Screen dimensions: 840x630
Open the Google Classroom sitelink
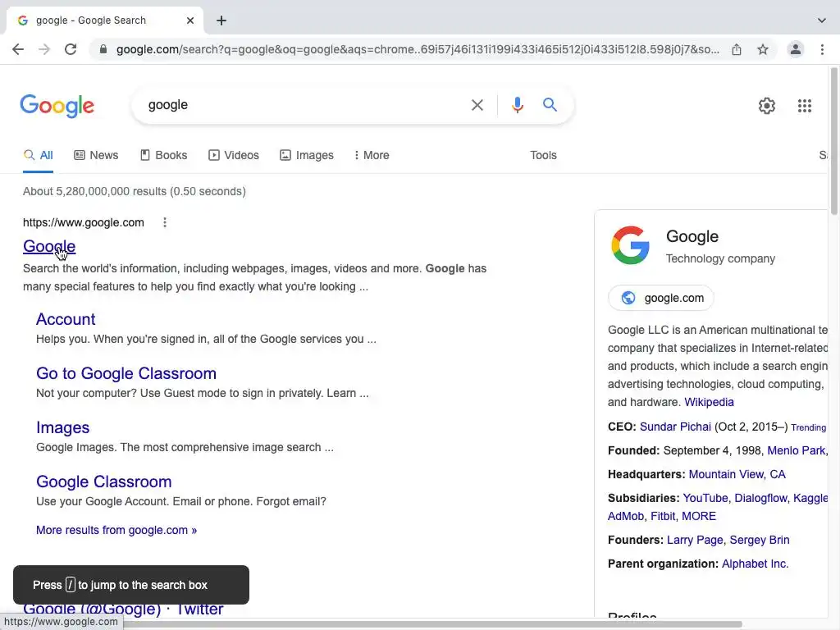104,482
